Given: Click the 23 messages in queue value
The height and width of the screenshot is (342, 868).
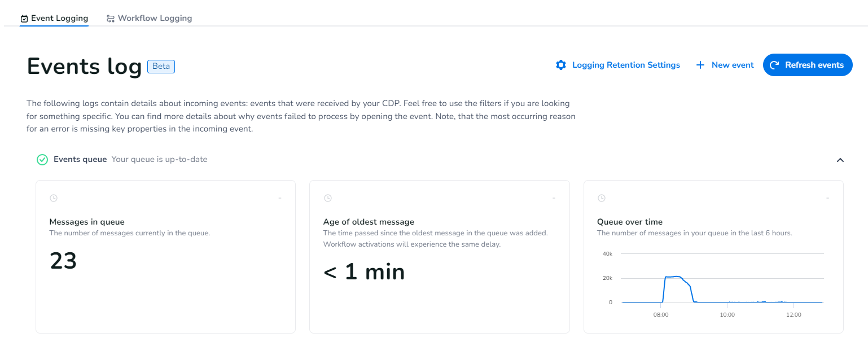Looking at the screenshot, I should (x=63, y=261).
